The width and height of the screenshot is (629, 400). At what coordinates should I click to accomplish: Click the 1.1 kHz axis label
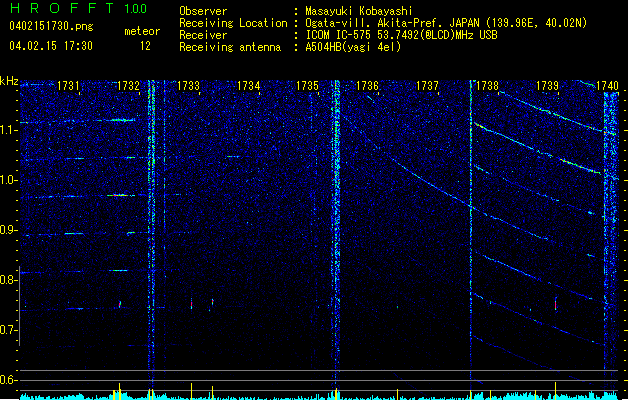9,130
